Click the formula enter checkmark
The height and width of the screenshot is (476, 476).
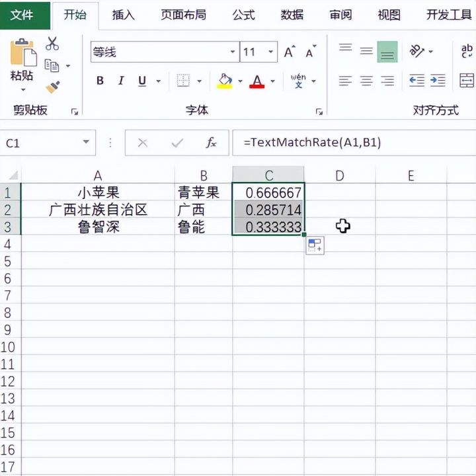point(177,143)
